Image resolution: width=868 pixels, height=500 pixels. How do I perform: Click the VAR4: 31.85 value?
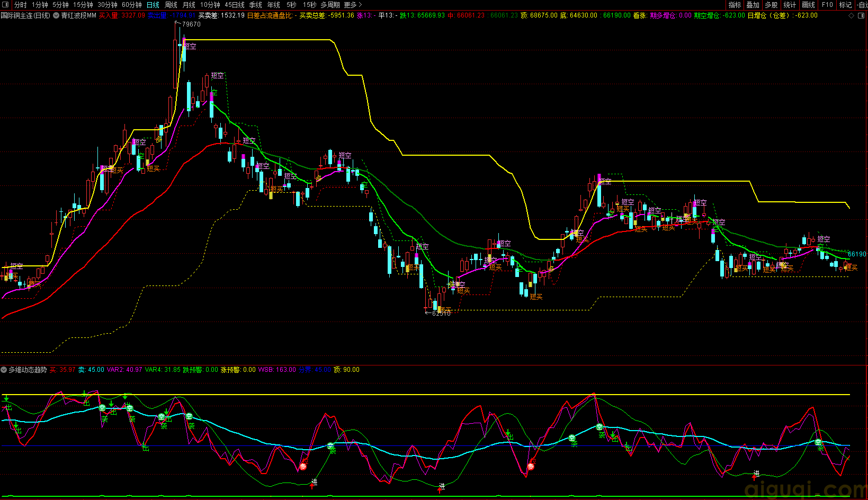163,370
